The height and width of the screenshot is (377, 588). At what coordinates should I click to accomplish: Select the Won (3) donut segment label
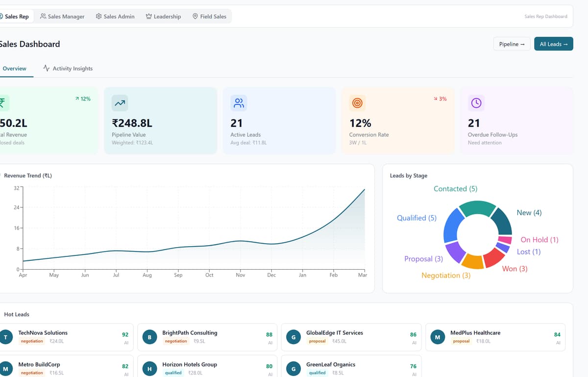(514, 269)
